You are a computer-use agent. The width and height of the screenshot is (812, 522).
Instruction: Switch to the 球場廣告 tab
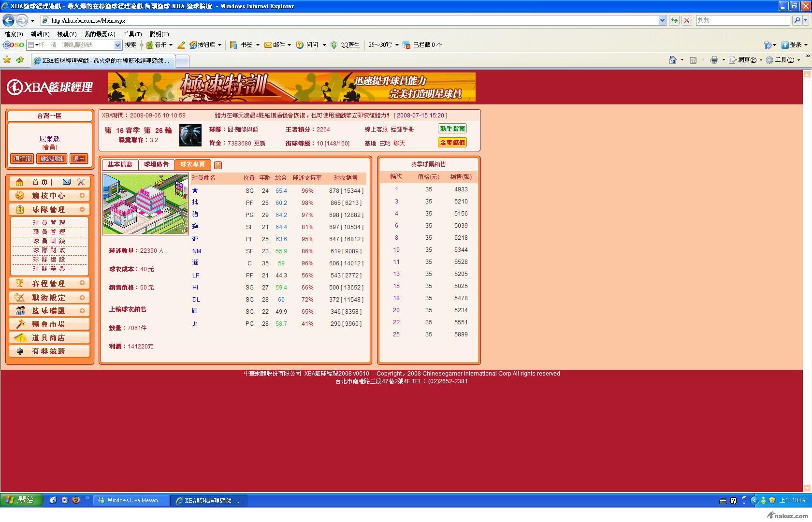[x=156, y=165]
